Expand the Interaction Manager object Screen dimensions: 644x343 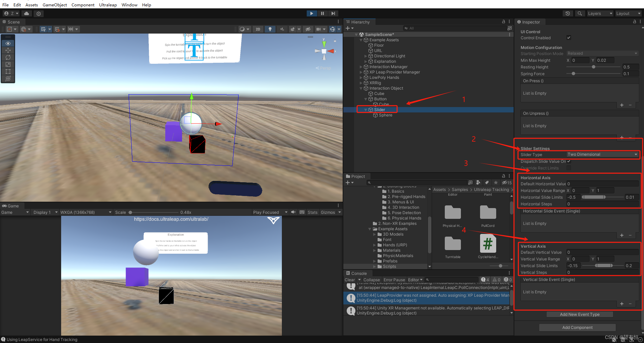pyautogui.click(x=361, y=67)
